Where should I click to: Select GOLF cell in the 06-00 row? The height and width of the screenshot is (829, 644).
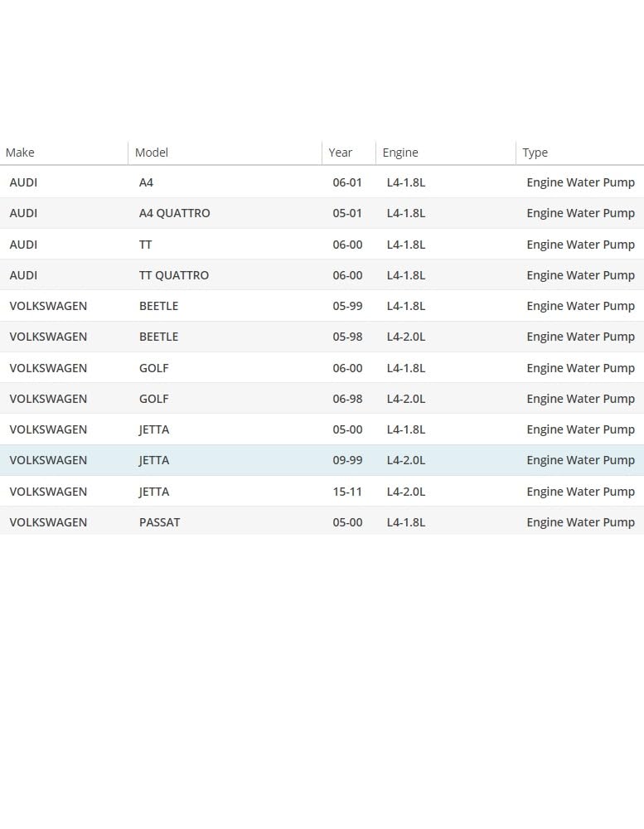(x=154, y=368)
